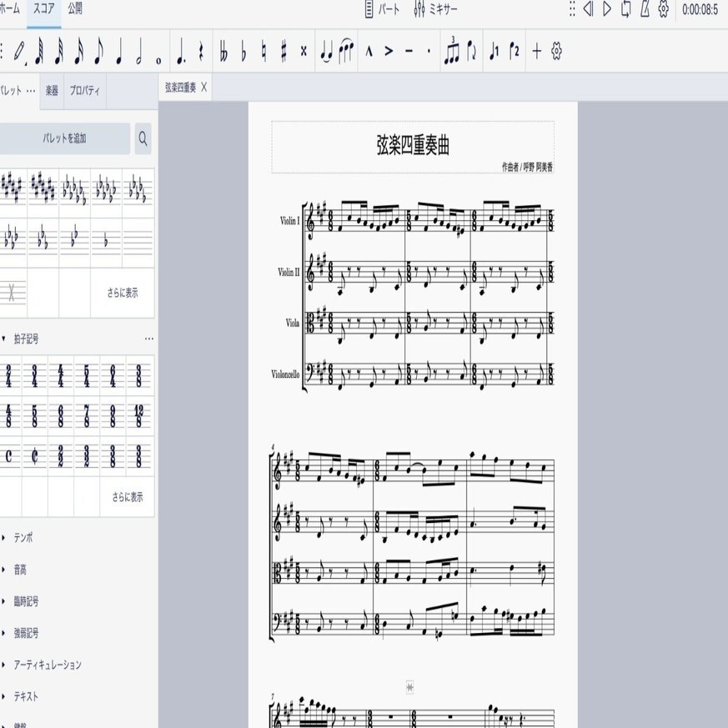The height and width of the screenshot is (728, 728).
Task: Create a tuplet with the tuplet icon
Action: click(x=452, y=51)
